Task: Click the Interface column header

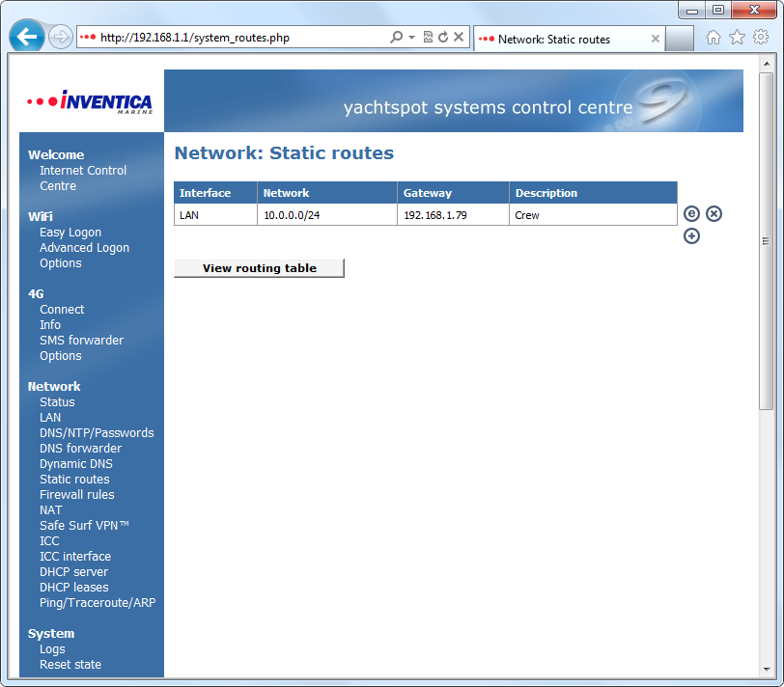Action: [215, 193]
